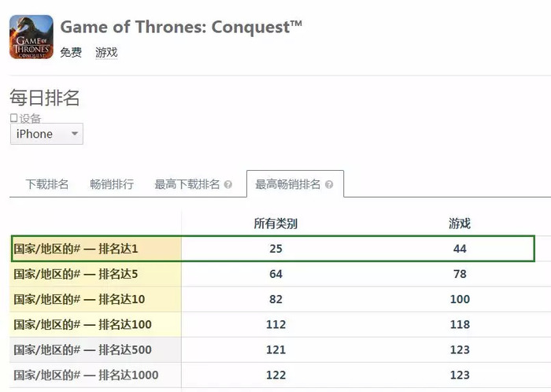This screenshot has width=551, height=392.
Task: Switch to the 下载排名 tab
Action: (x=47, y=184)
